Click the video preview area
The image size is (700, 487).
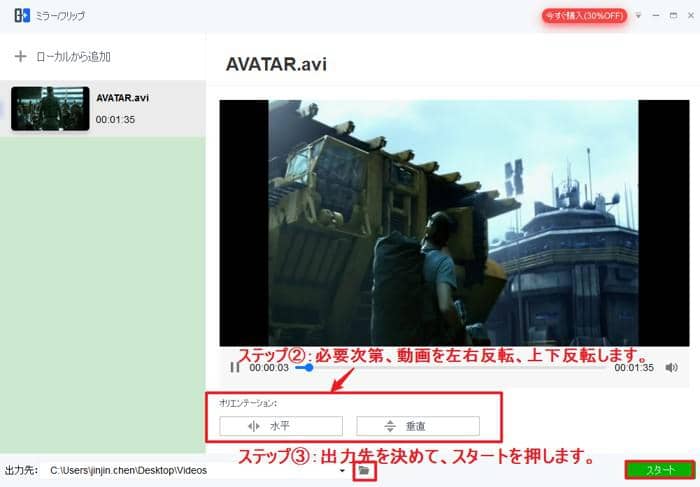tap(454, 223)
